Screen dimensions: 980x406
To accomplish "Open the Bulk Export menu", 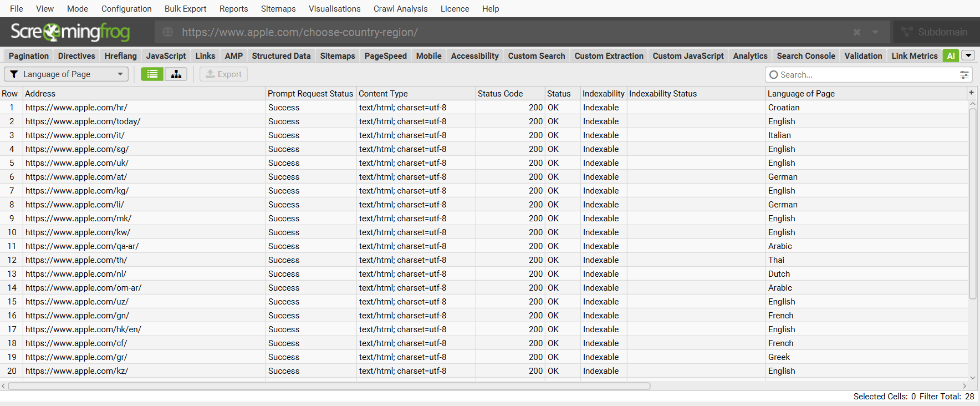I will tap(186, 9).
